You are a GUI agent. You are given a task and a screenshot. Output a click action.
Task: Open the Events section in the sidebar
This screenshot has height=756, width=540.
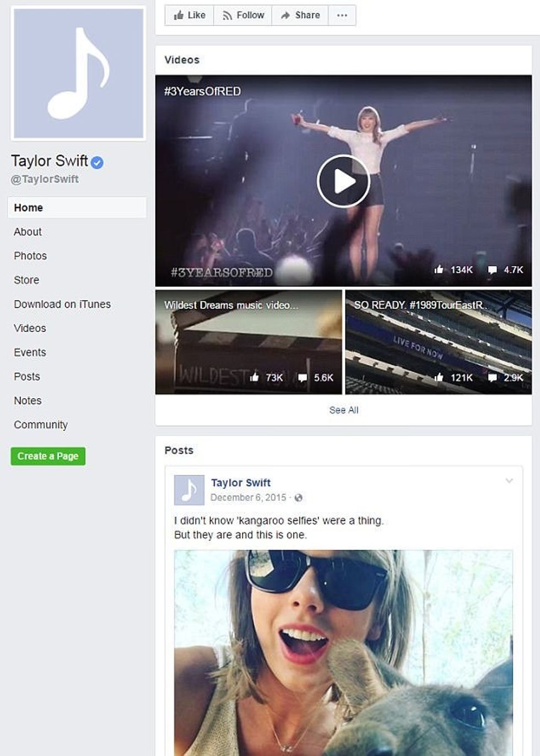click(x=30, y=352)
